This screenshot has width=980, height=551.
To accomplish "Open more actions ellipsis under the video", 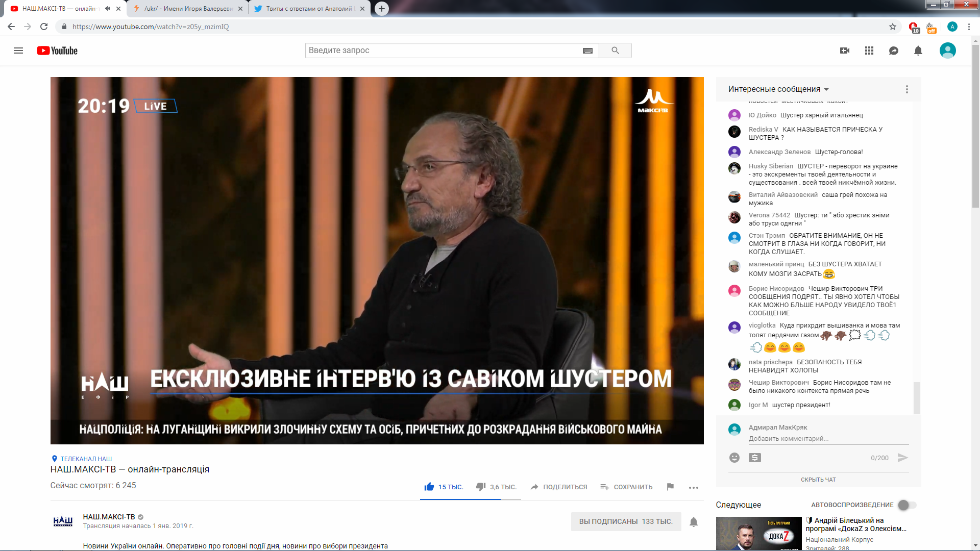I will click(x=693, y=488).
